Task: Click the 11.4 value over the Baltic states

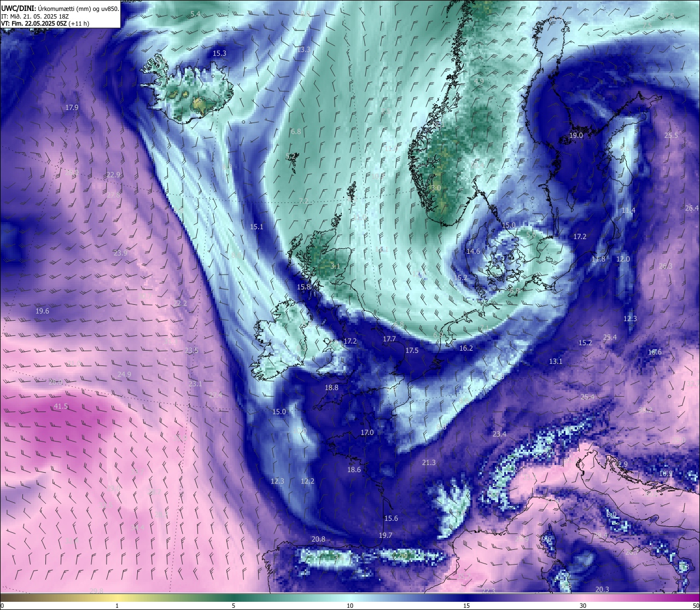Action: [x=628, y=211]
